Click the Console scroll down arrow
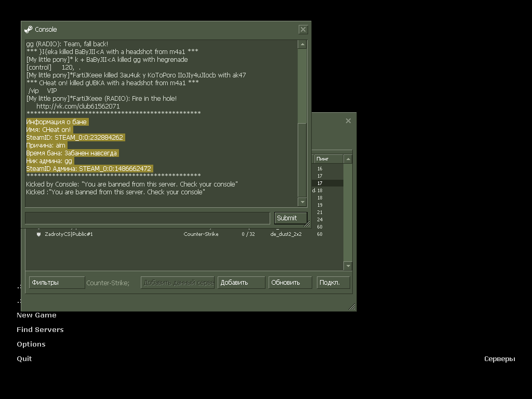532x399 pixels. (x=302, y=202)
